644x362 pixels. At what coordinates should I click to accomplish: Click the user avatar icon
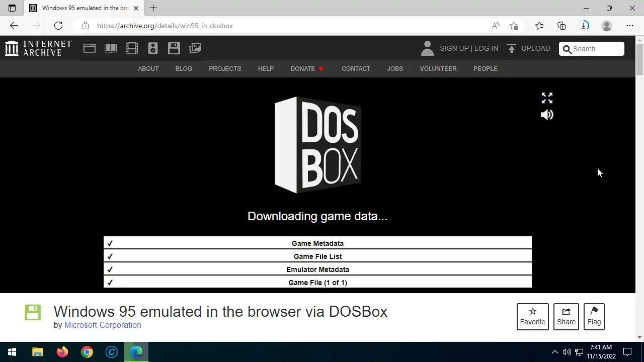(x=427, y=48)
